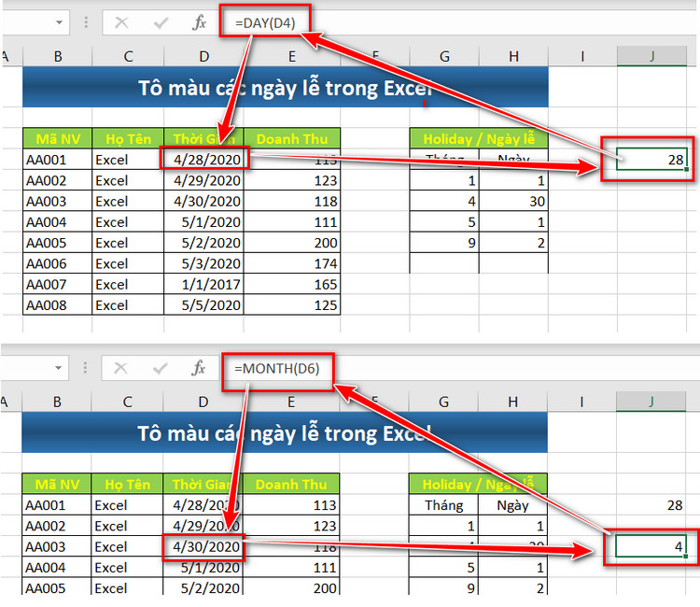Select the holiday day cell showing 30
The width and height of the screenshot is (700, 607).
[x=513, y=201]
